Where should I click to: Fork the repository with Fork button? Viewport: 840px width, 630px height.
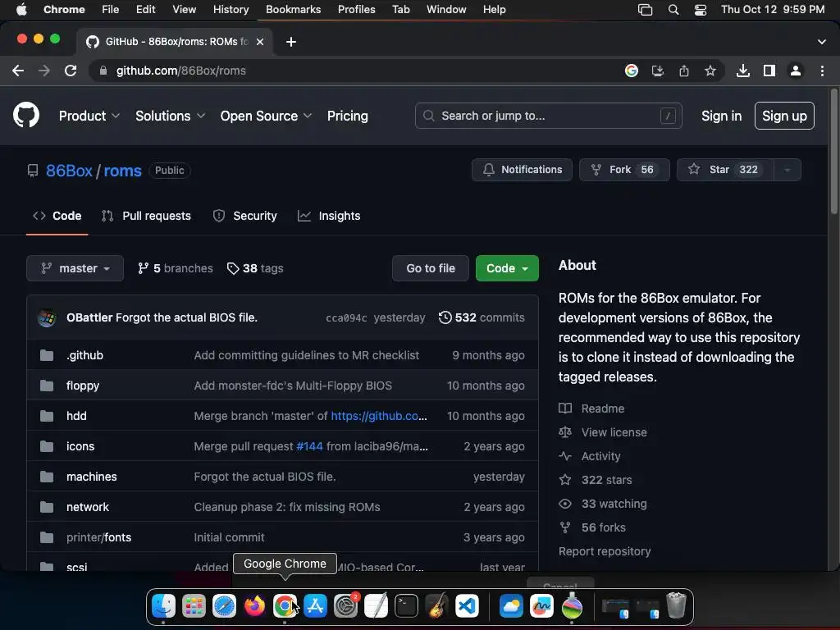pos(624,170)
